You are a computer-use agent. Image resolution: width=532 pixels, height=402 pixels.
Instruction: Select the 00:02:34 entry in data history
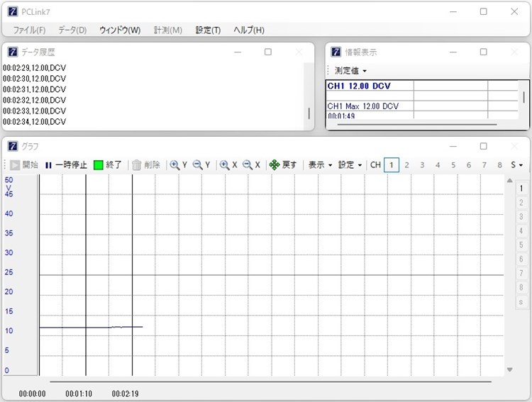pyautogui.click(x=34, y=122)
